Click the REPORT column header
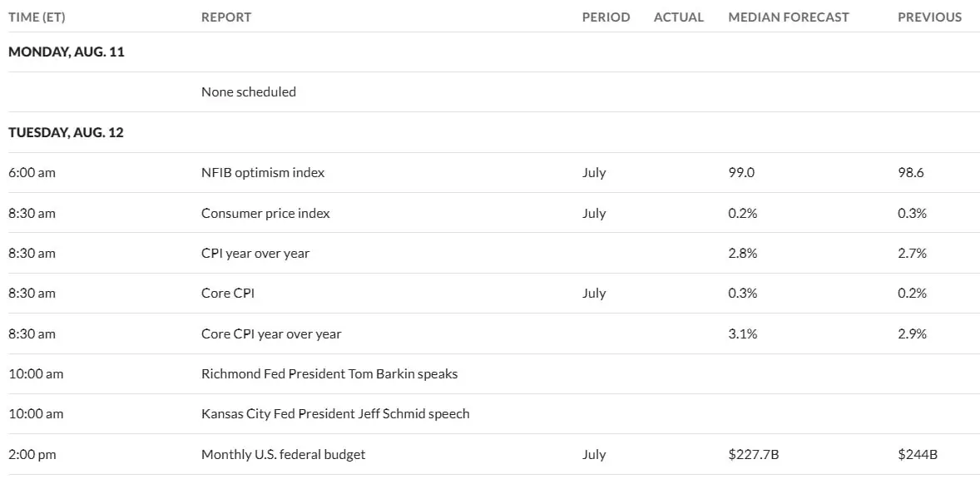Viewport: 980px width, 479px height. click(x=226, y=17)
